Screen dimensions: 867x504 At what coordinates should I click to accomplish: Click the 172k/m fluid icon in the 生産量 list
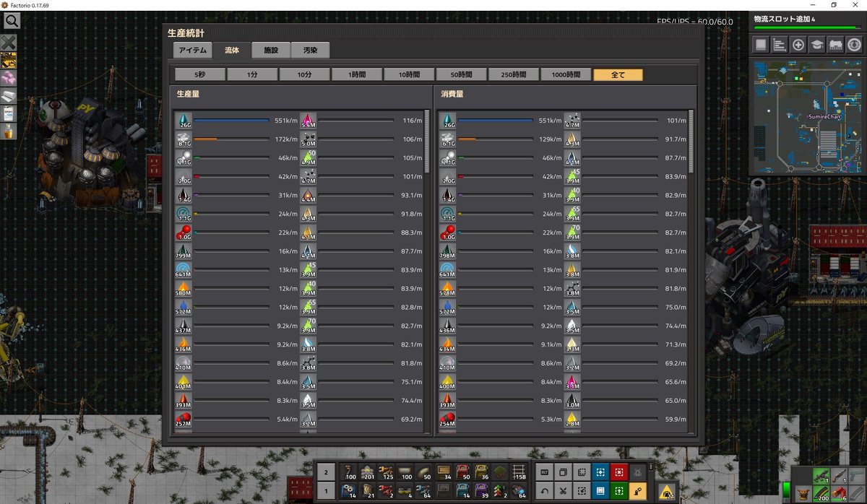coord(184,139)
